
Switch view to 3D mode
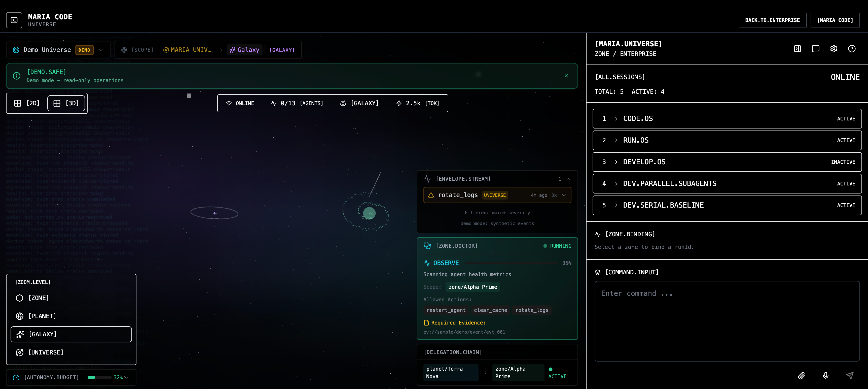(x=66, y=103)
